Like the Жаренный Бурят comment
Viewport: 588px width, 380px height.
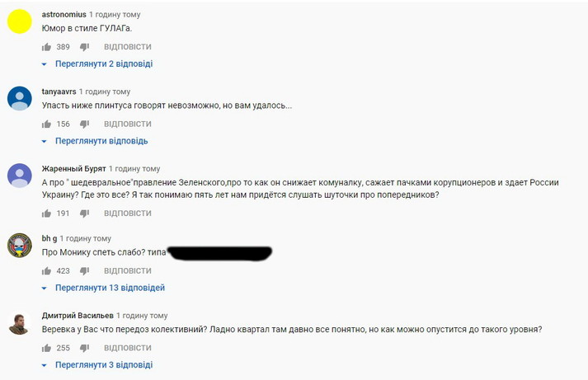click(46, 213)
